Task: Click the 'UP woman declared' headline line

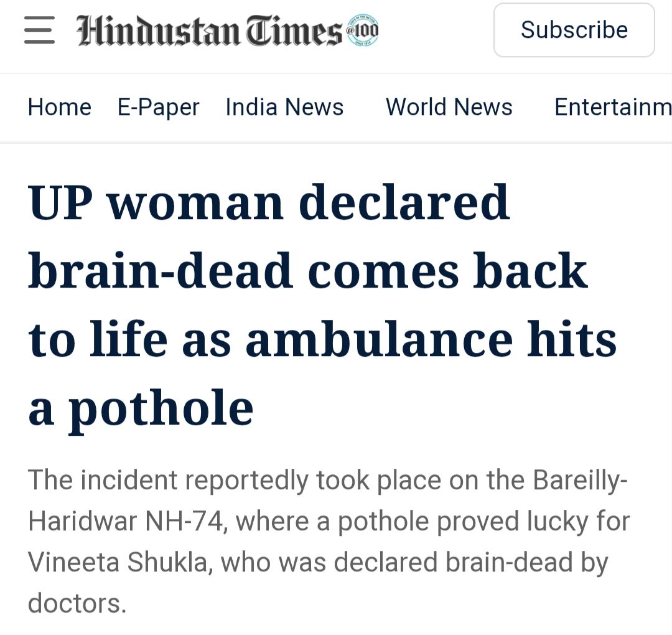Action: [x=269, y=204]
